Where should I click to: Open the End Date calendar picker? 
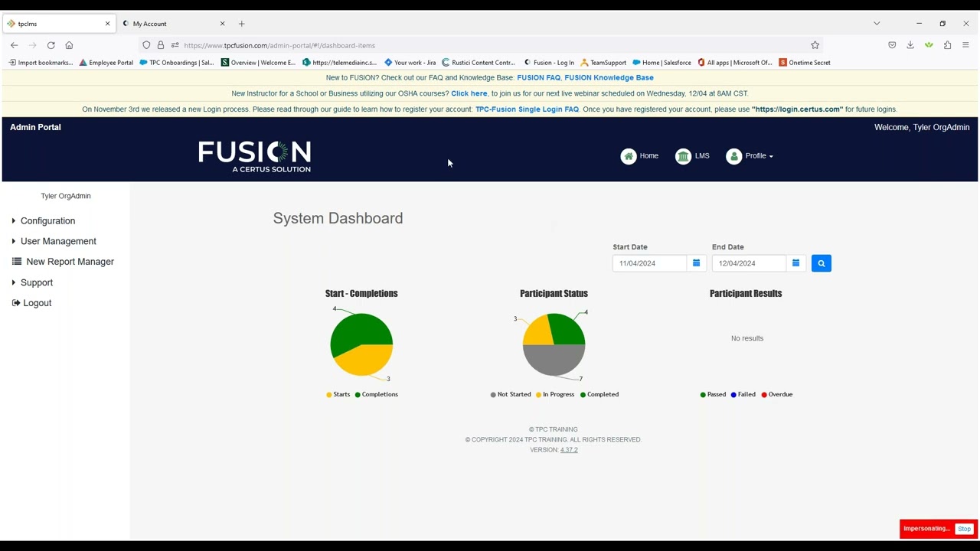pos(795,263)
